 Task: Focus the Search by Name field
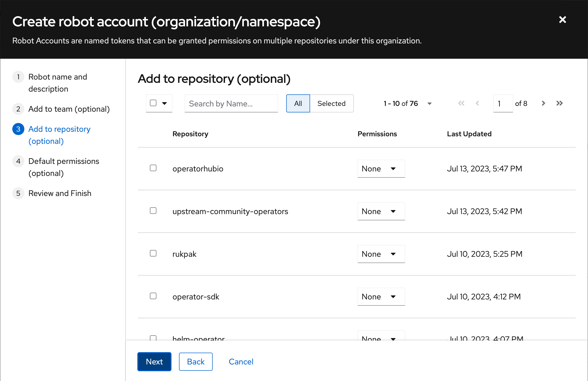(x=231, y=103)
